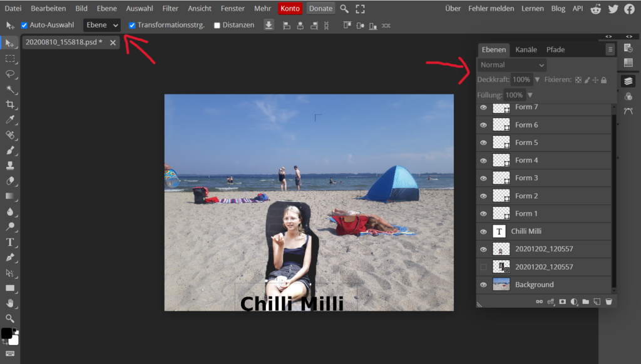This screenshot has height=364, width=641.
Task: Select the Crop tool
Action: pyautogui.click(x=10, y=104)
